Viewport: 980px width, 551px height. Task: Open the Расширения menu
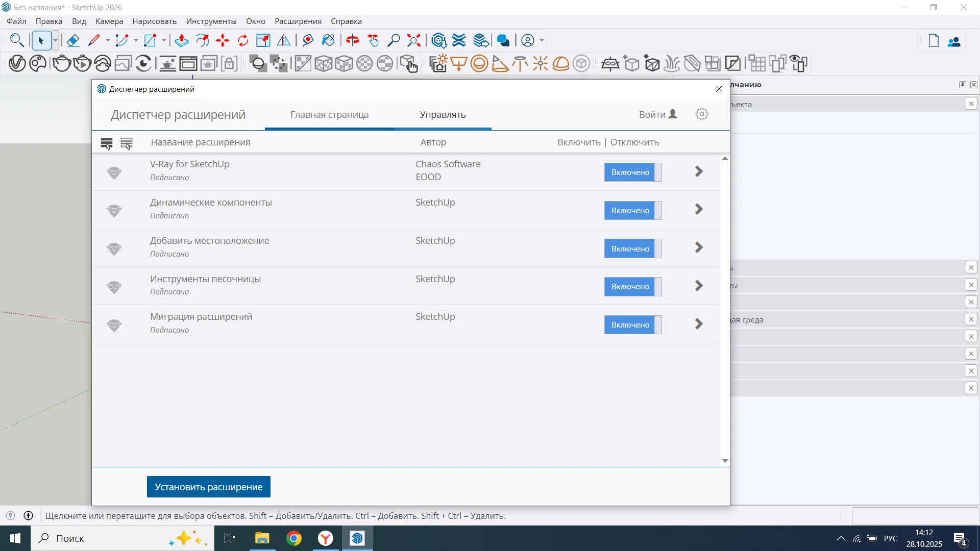click(x=298, y=21)
